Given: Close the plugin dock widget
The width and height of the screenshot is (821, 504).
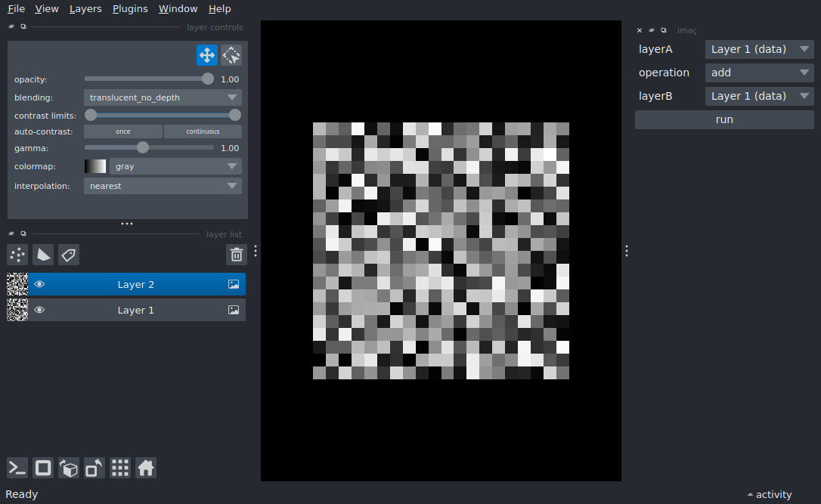Looking at the screenshot, I should point(640,30).
